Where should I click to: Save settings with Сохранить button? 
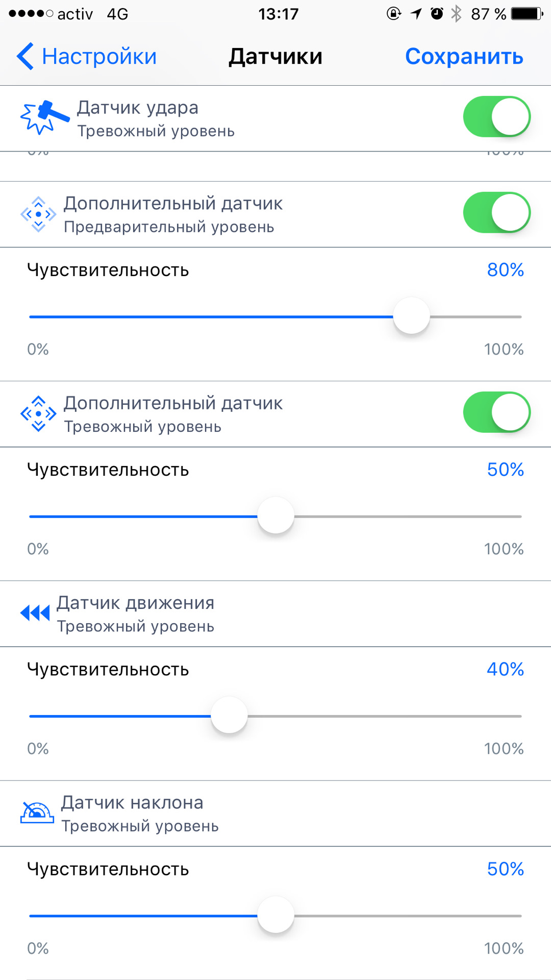464,56
